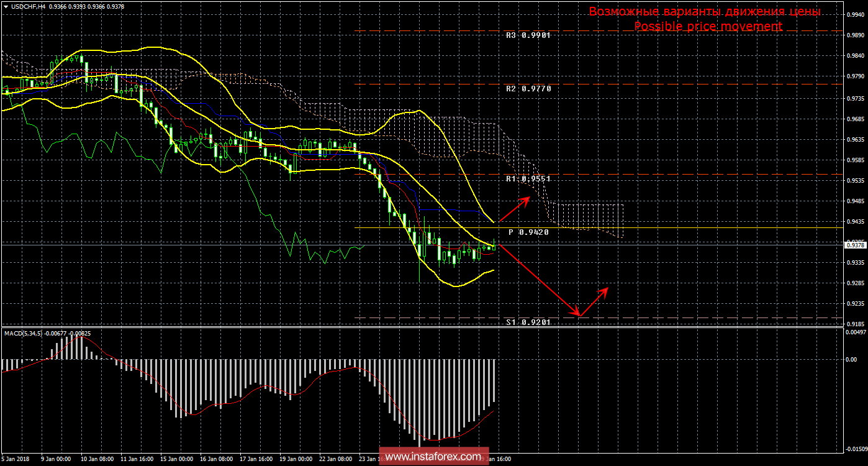
Task: Open the dropdown triangle beside USDCHF,H4
Action: pos(6,6)
